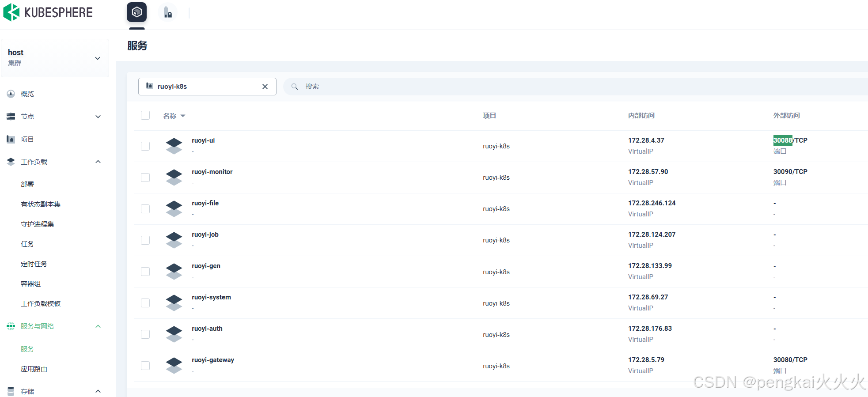Click the nodes server icon

tap(11, 117)
